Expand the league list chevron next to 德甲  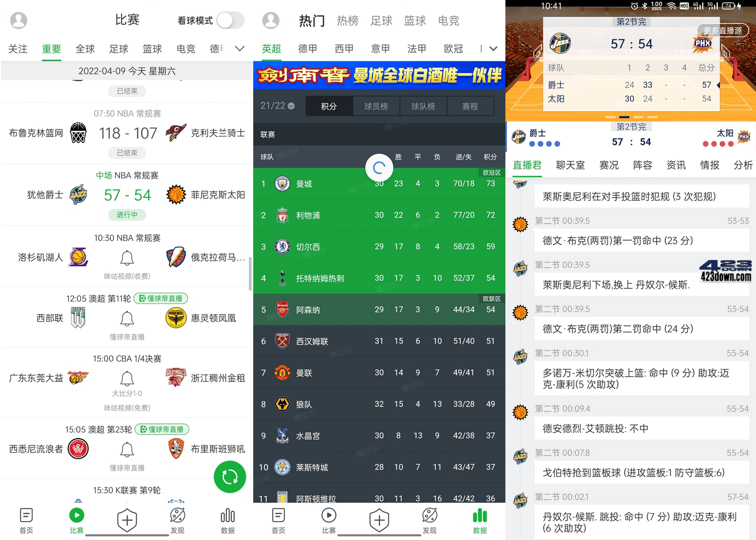[x=240, y=48]
